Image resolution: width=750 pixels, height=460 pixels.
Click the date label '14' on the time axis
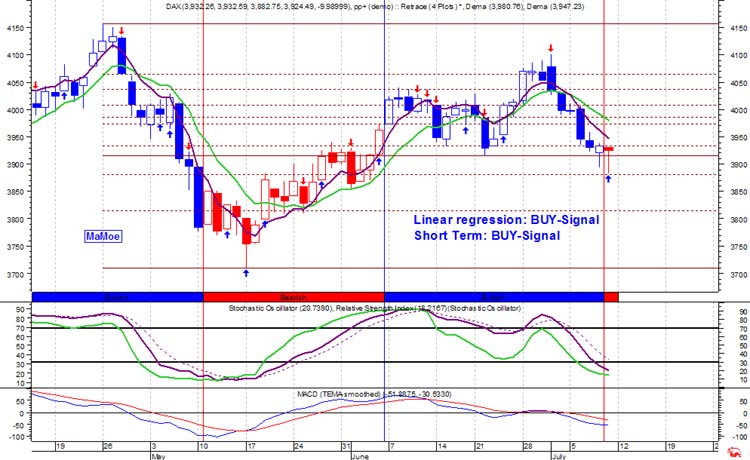[441, 446]
